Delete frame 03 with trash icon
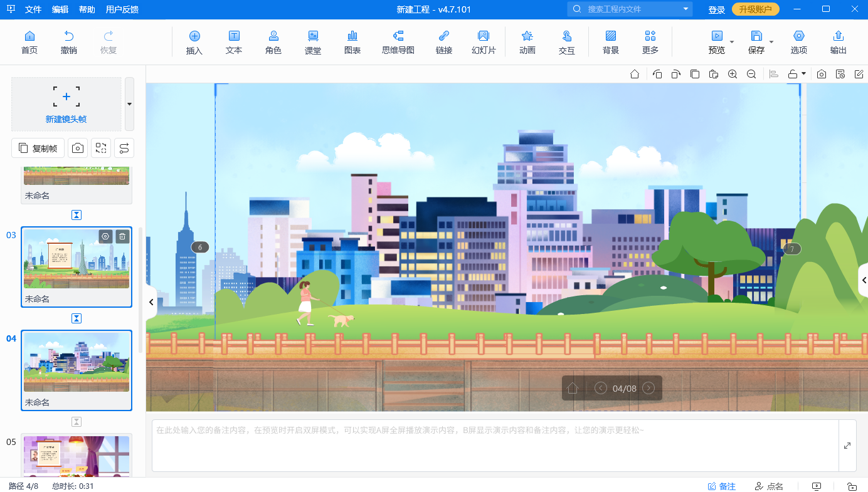The image size is (868, 492). [x=122, y=236]
